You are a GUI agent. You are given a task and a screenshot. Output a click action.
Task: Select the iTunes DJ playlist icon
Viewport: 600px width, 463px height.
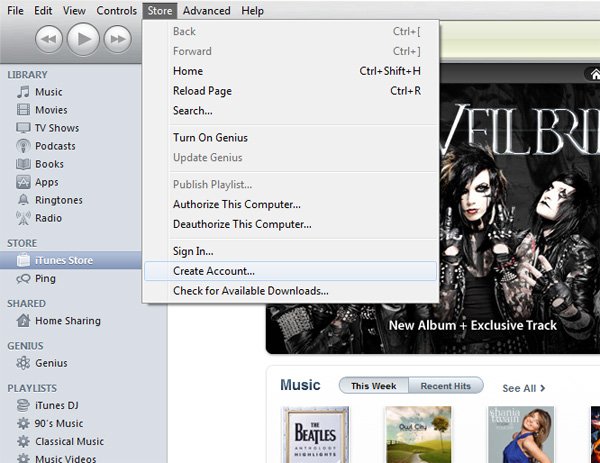[x=23, y=405]
